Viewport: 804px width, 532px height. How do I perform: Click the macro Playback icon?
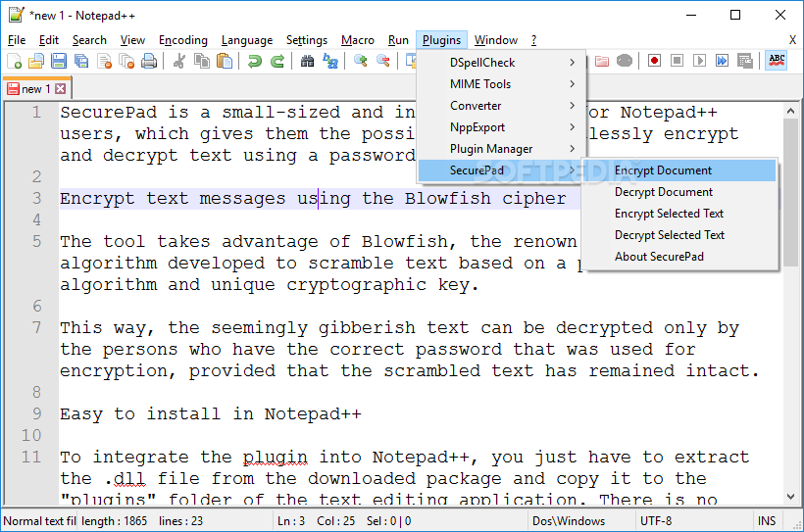pos(699,61)
